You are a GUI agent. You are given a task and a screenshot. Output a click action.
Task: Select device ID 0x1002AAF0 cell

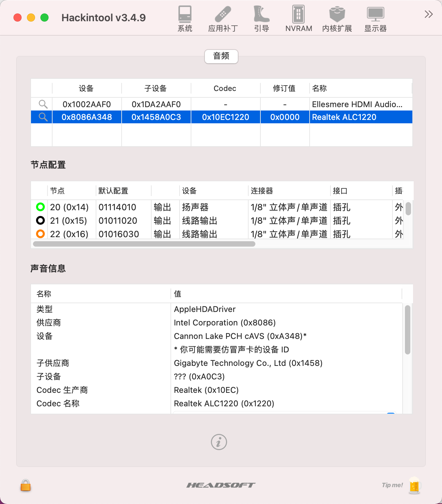point(87,104)
